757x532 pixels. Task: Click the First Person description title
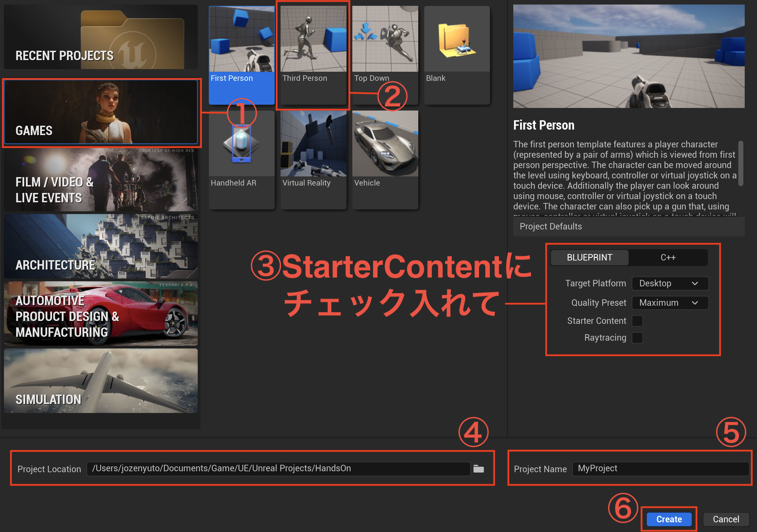[x=544, y=125]
